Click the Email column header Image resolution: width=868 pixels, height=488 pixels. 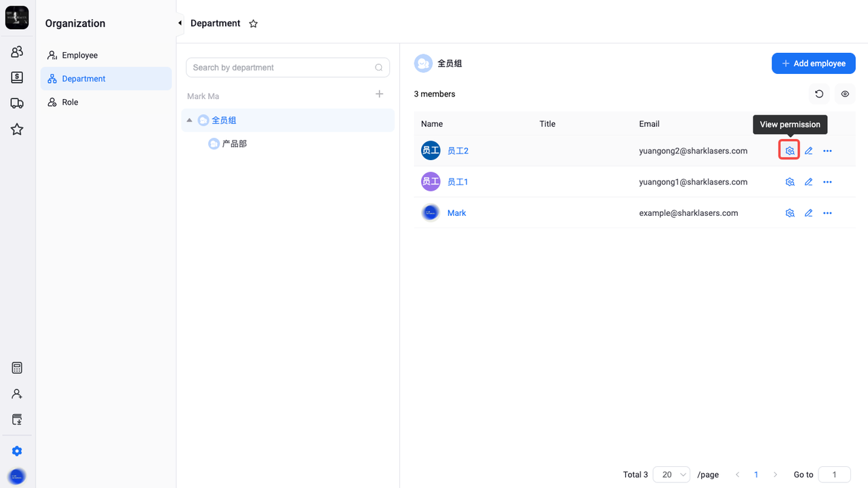pos(649,124)
